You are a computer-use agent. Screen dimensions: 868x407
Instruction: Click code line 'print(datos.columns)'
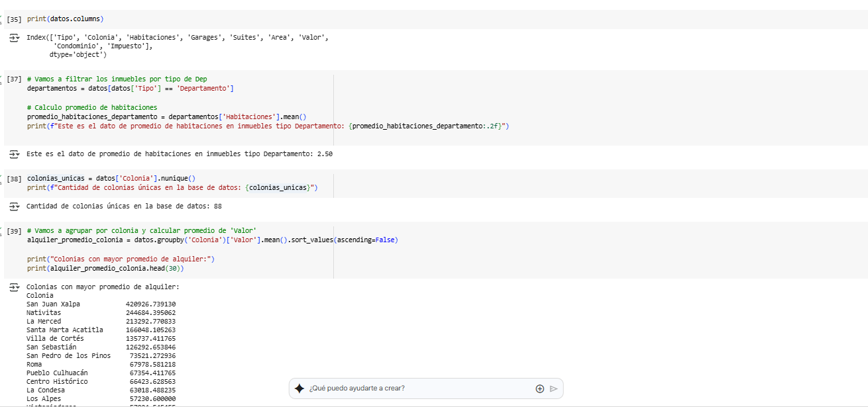coord(65,19)
